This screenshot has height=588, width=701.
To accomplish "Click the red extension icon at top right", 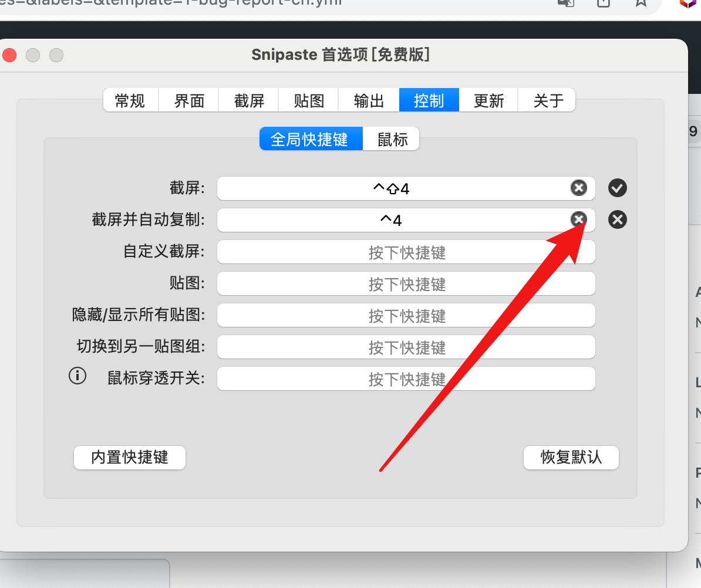I will tap(687, 5).
